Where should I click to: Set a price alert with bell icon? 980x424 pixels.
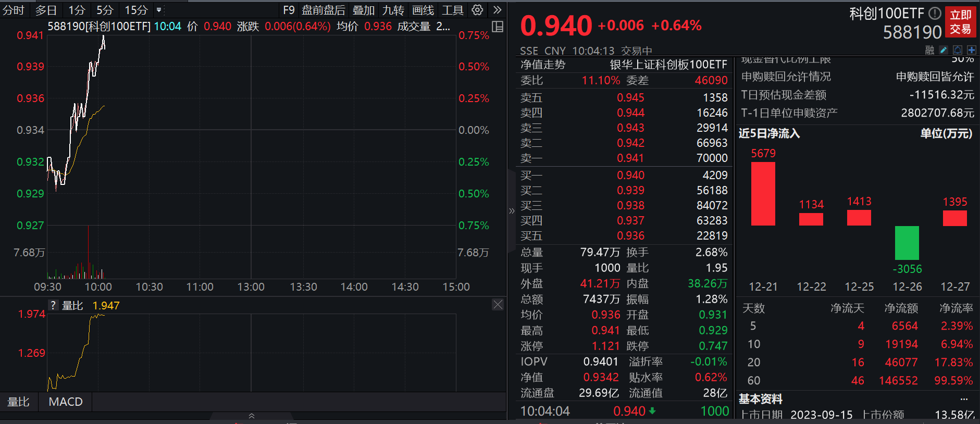(958, 50)
